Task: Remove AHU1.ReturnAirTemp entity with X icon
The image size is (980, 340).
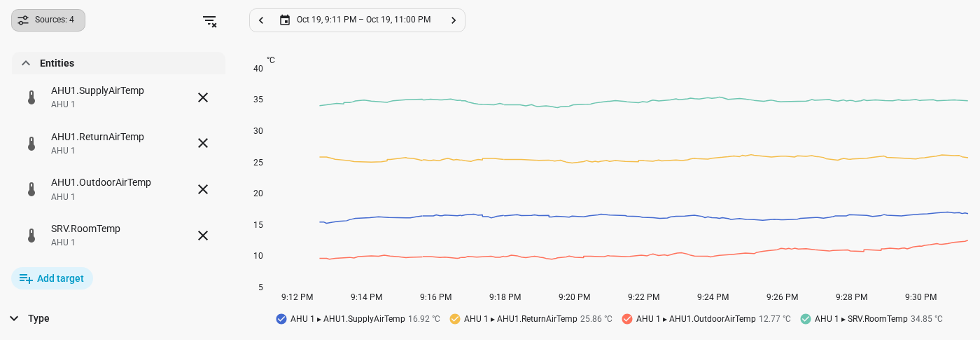Action: (203, 143)
